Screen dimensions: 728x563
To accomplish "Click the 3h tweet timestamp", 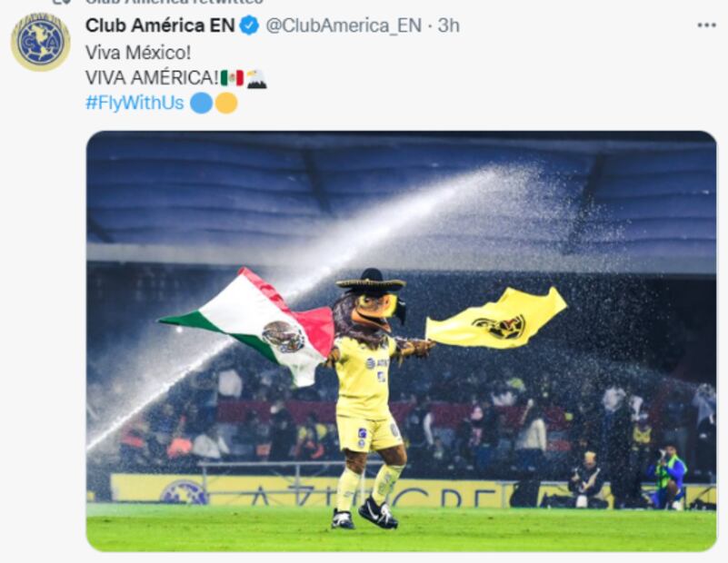I will (448, 25).
